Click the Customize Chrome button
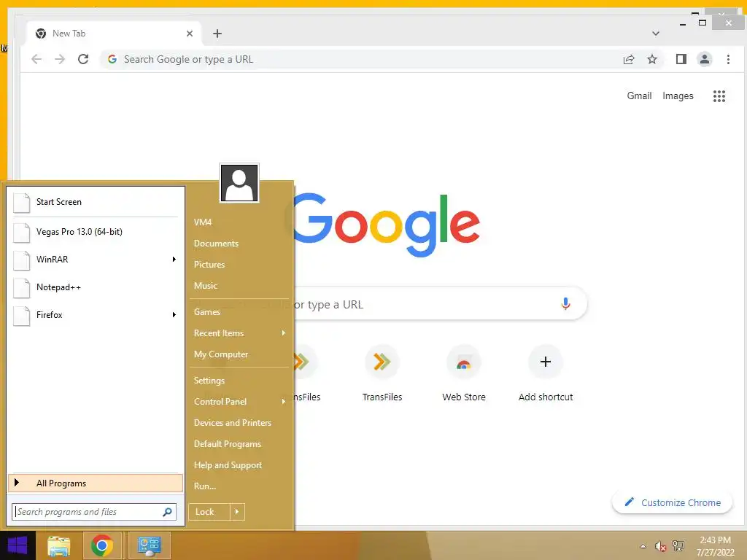 pyautogui.click(x=672, y=502)
